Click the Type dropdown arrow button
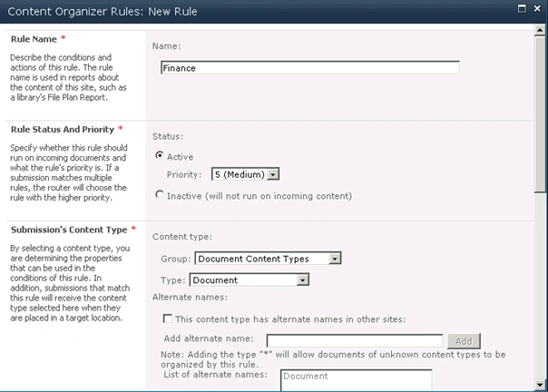Image resolution: width=548 pixels, height=392 pixels. coord(303,280)
